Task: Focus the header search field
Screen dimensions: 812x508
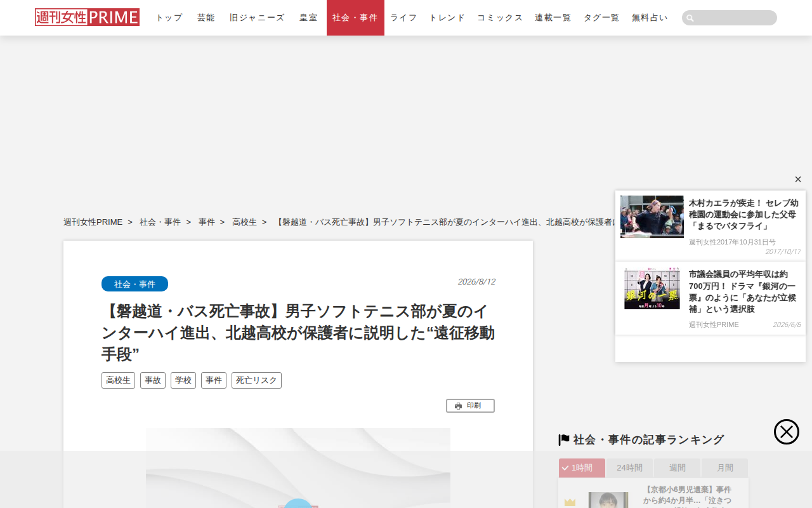Action: point(730,18)
